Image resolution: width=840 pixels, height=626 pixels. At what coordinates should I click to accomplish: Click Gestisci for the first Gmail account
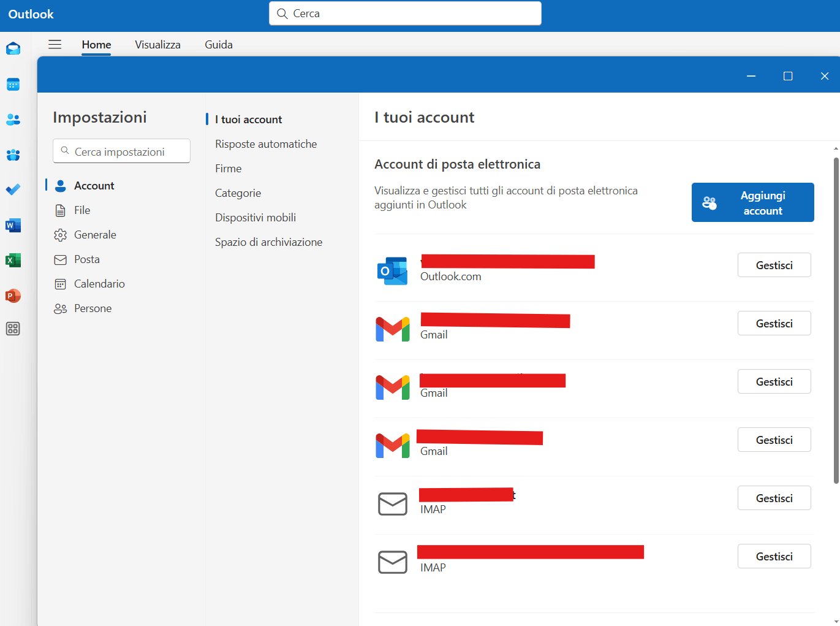(x=774, y=323)
